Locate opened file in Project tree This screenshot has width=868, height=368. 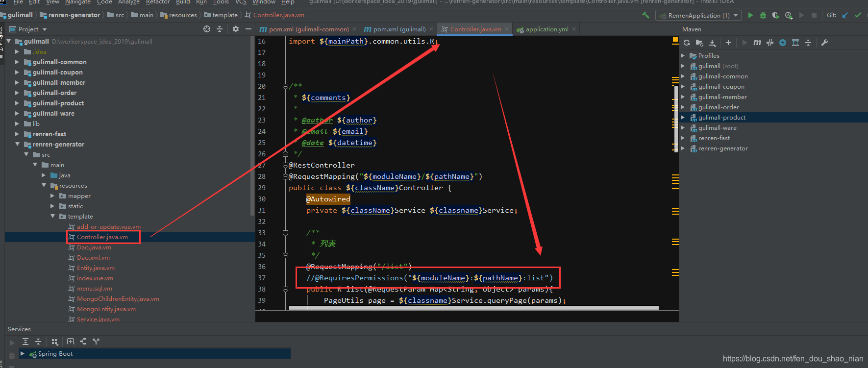207,29
